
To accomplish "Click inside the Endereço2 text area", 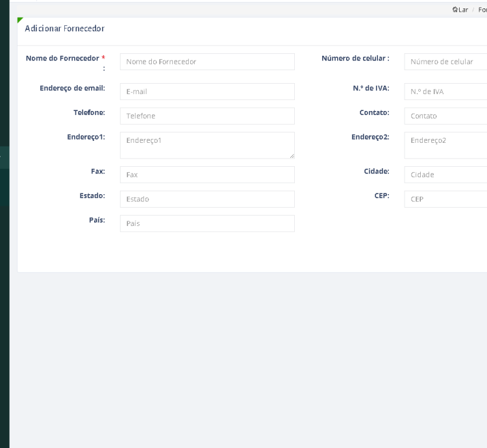I will point(446,145).
